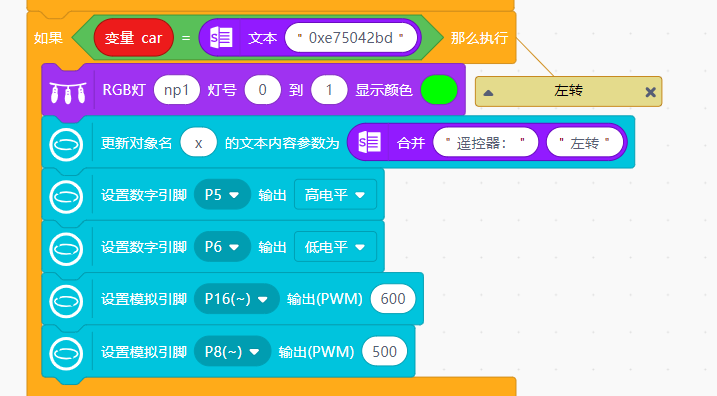Image resolution: width=717 pixels, height=396 pixels.
Task: Click the circle icon on P5 pin block
Action: coord(66,197)
